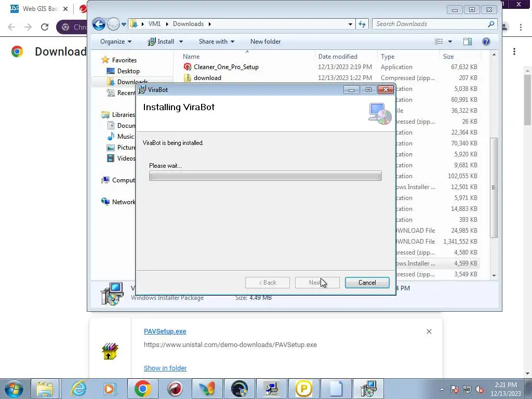Open network tray icon
This screenshot has height=399, width=532.
467,390
